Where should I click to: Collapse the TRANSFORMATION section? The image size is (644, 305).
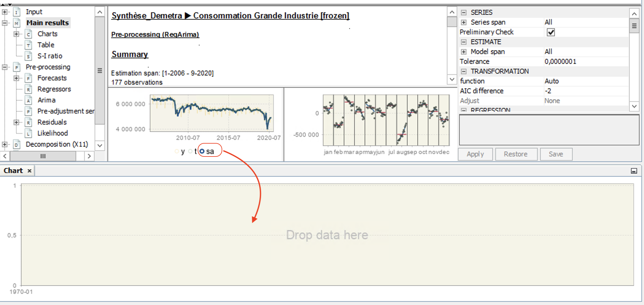(464, 71)
